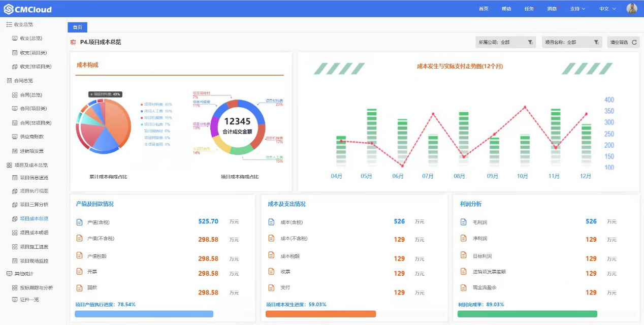
Task: Open 项目成本明细 in the sidebar
Action: tap(34, 233)
